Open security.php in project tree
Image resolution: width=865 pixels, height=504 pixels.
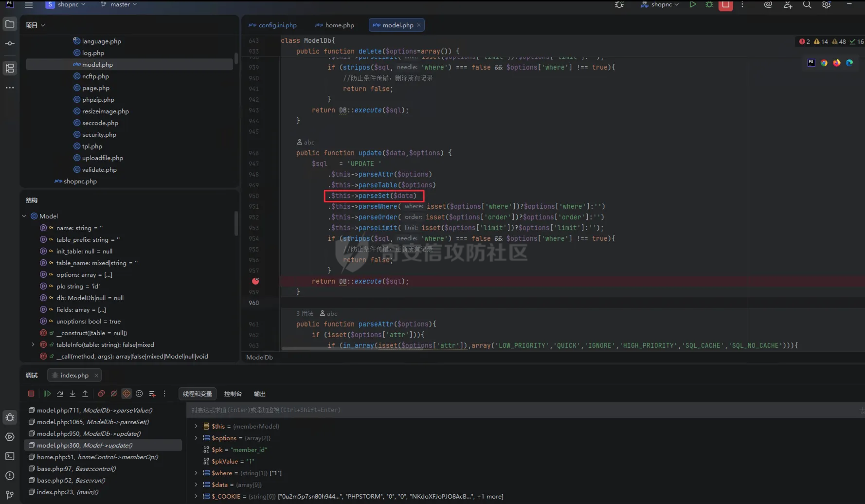point(99,135)
